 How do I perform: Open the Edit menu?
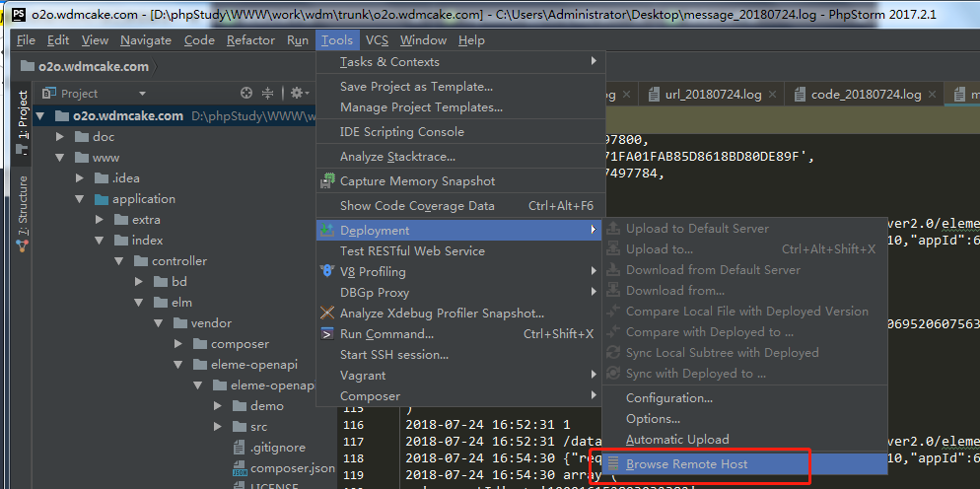[58, 40]
